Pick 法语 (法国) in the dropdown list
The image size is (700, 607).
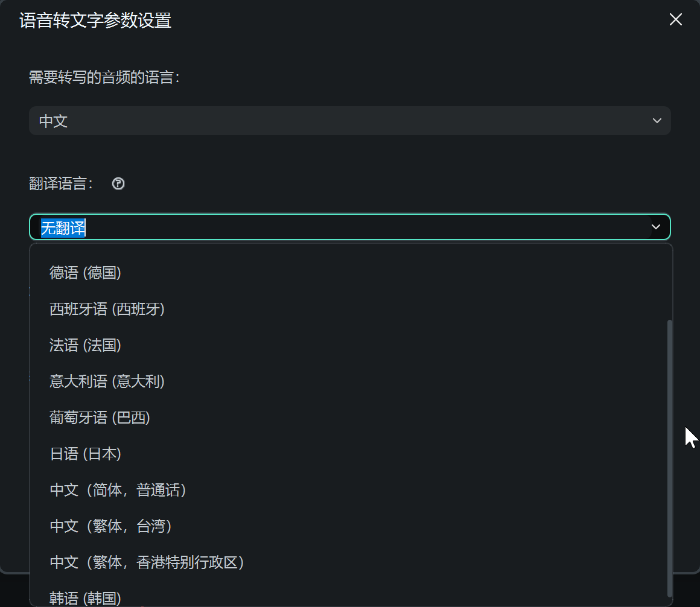click(x=85, y=345)
